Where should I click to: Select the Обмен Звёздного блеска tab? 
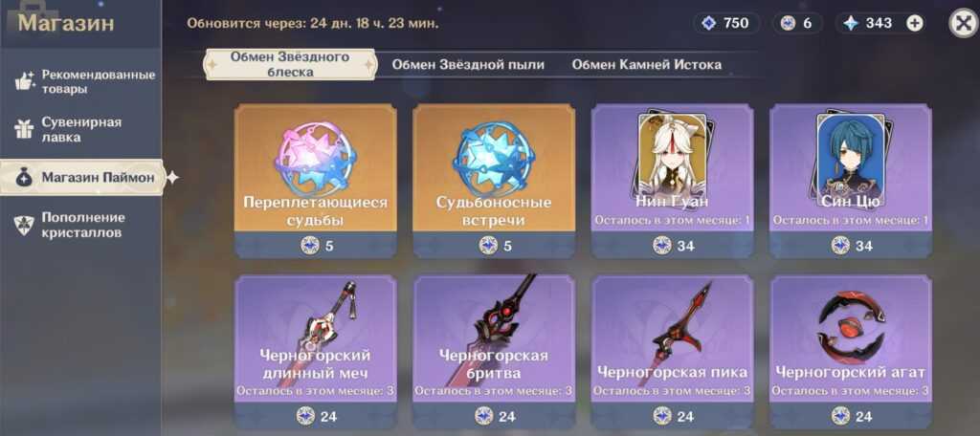tap(290, 64)
